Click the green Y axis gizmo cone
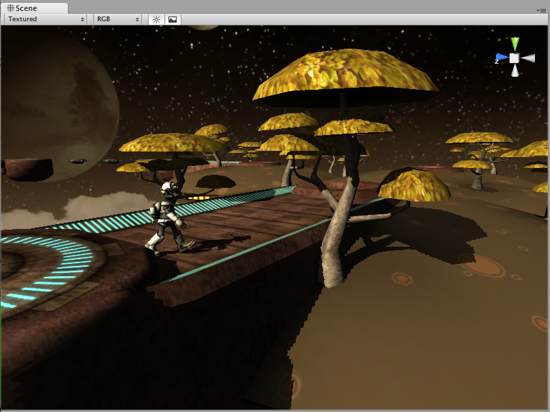 pyautogui.click(x=515, y=43)
